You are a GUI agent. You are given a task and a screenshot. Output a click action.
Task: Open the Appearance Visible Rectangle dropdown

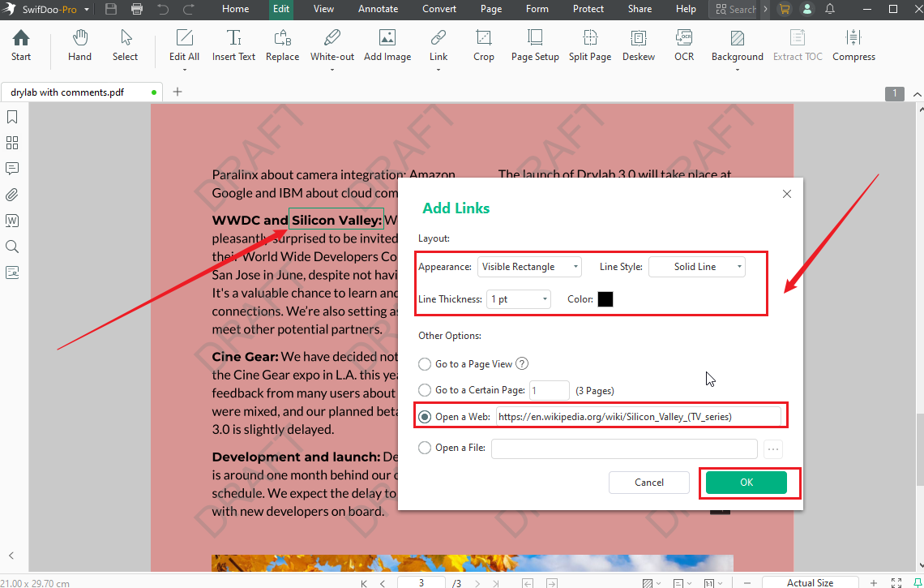(x=529, y=267)
